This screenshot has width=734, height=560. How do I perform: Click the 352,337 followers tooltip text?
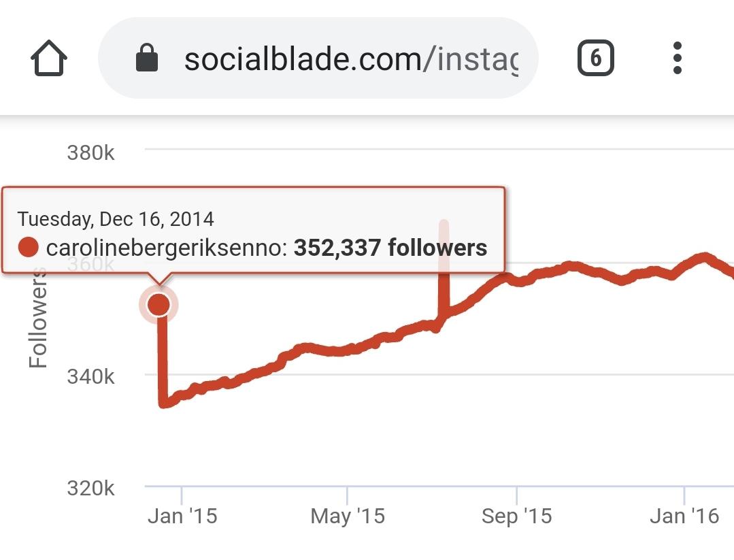(x=390, y=247)
